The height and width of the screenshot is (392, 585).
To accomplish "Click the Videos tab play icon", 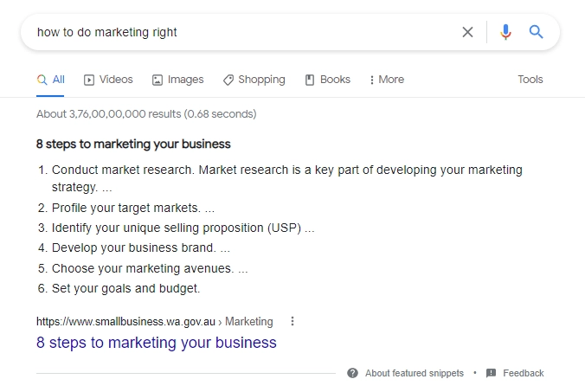I will [x=89, y=80].
